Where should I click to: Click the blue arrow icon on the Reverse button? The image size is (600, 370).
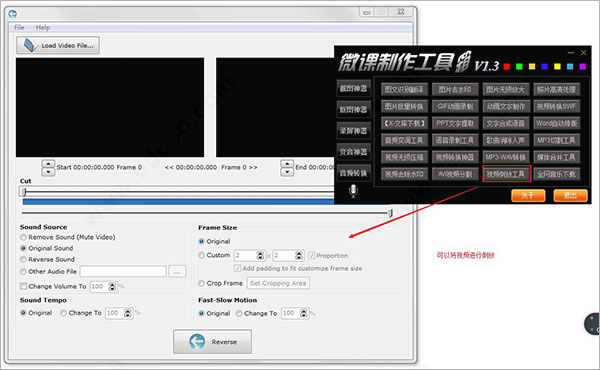pos(197,341)
